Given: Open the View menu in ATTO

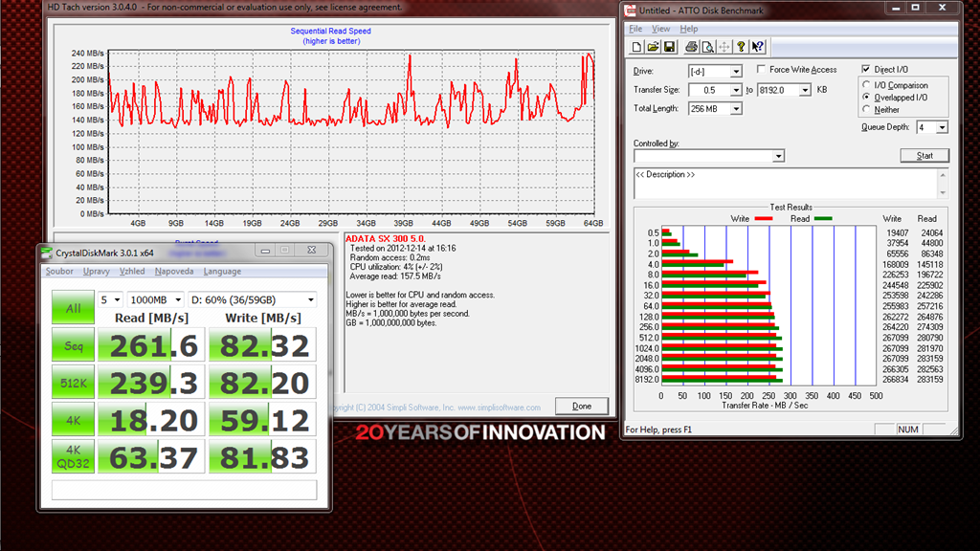Looking at the screenshot, I should [x=660, y=29].
